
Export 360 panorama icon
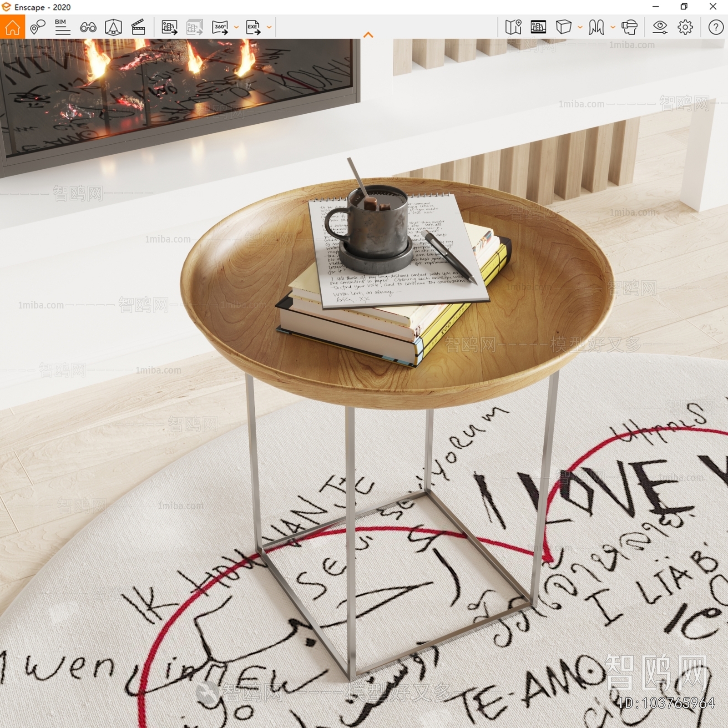[220, 27]
